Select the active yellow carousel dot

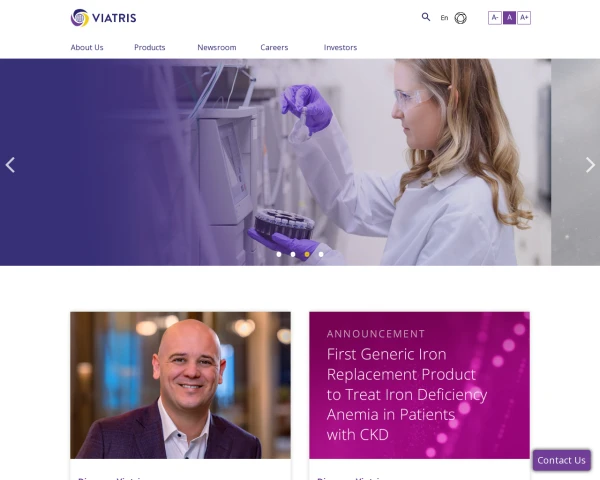307,254
